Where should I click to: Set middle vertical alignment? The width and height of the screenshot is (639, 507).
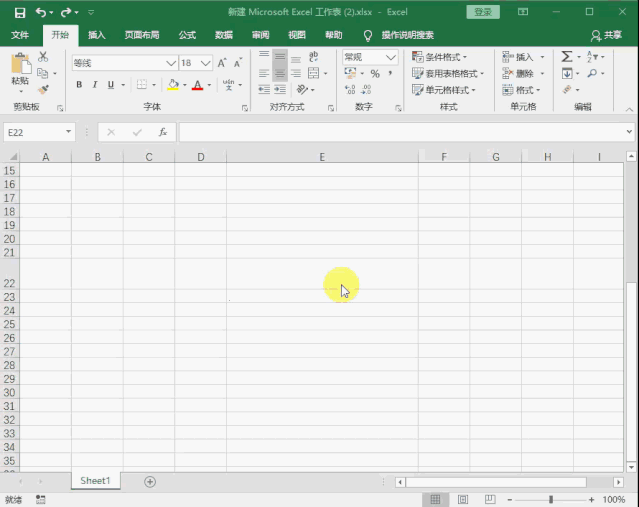coord(280,56)
